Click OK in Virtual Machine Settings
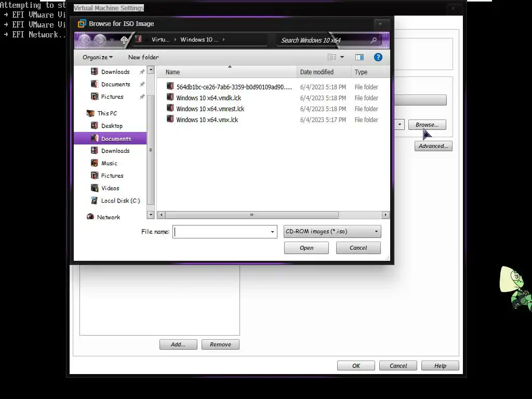This screenshot has width=532, height=399. (356, 366)
